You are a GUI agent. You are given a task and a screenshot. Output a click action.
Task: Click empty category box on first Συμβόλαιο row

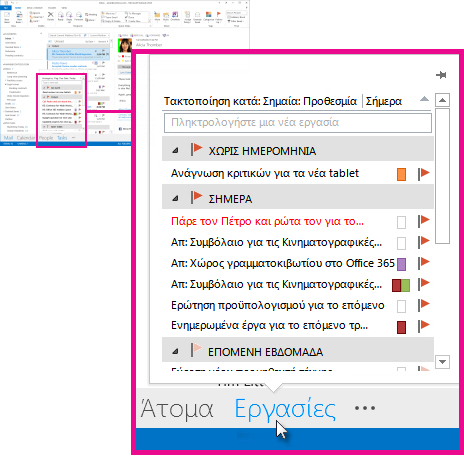coord(401,243)
